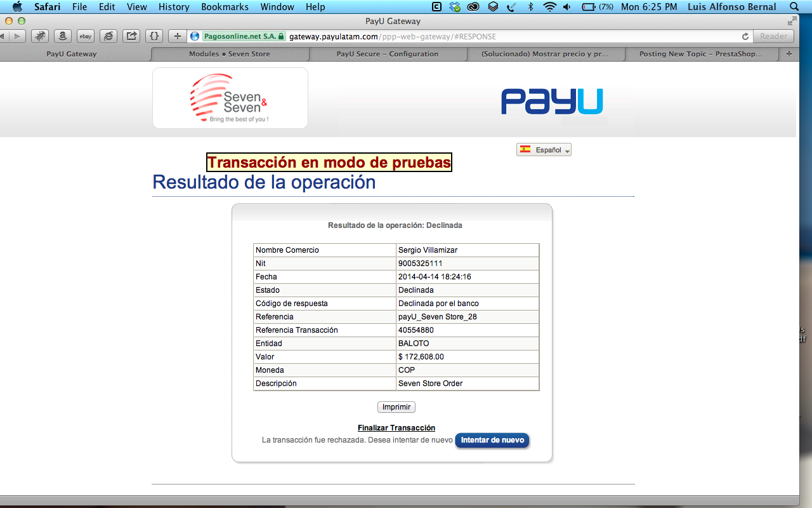Click the Referencia Transacción value 40554880

tap(416, 330)
